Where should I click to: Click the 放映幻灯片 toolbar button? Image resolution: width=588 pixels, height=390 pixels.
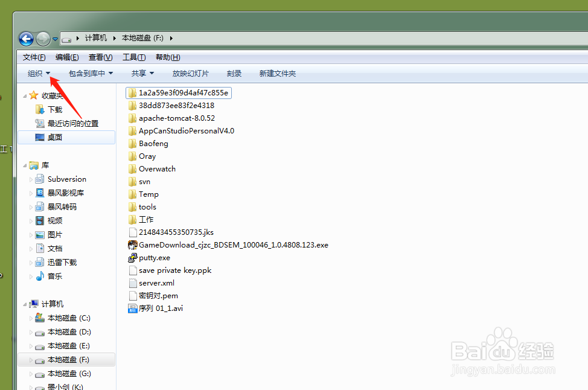[191, 74]
